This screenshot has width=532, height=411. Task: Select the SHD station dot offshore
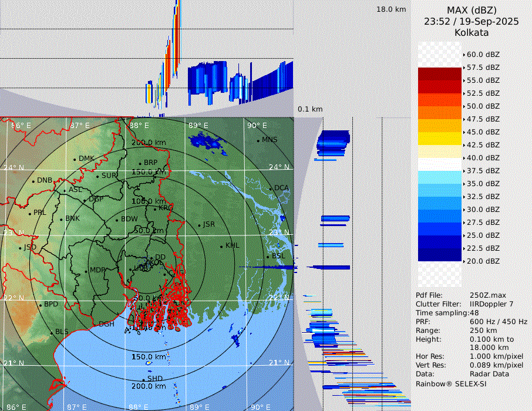pyautogui.click(x=144, y=379)
